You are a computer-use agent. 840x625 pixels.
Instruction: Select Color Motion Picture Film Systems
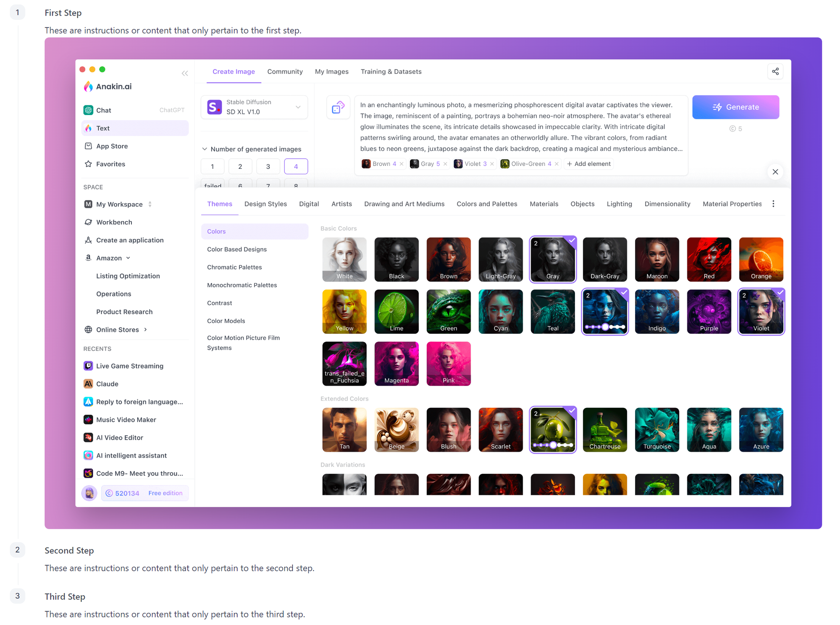tap(255, 343)
